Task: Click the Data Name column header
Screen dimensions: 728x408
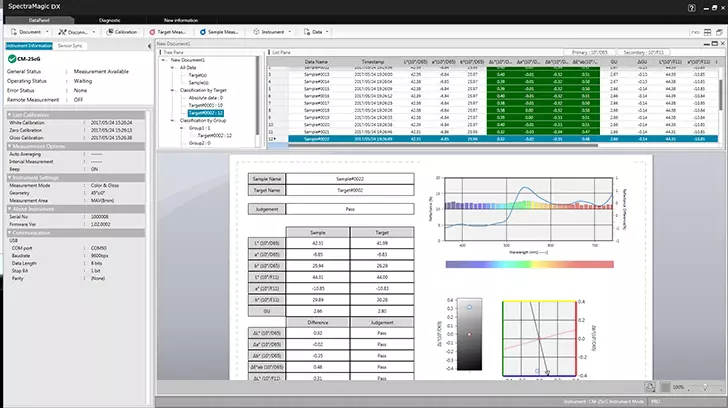Action: (316, 62)
